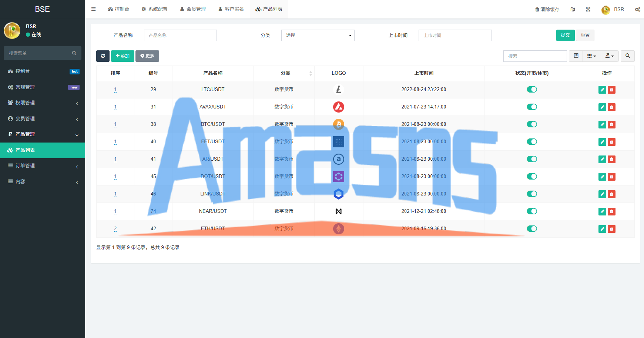
Task: Edit the LINK/USDT product row
Action: pyautogui.click(x=603, y=194)
